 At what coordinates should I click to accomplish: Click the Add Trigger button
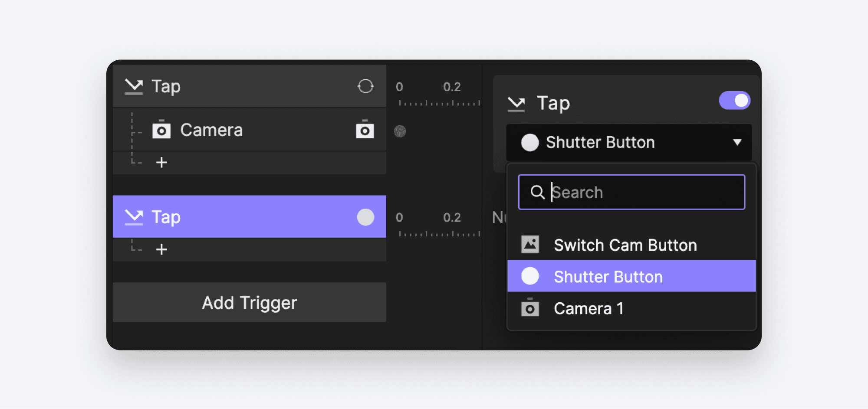[x=249, y=302]
